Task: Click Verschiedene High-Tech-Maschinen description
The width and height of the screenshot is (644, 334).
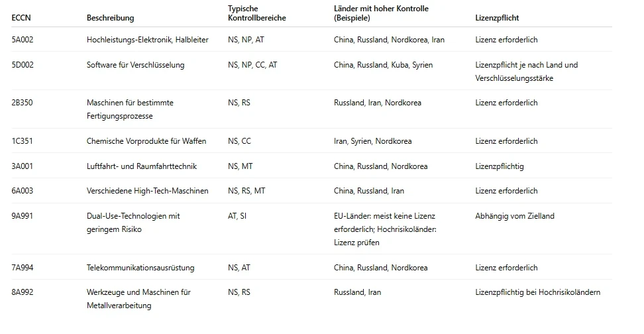Action: [x=148, y=191]
